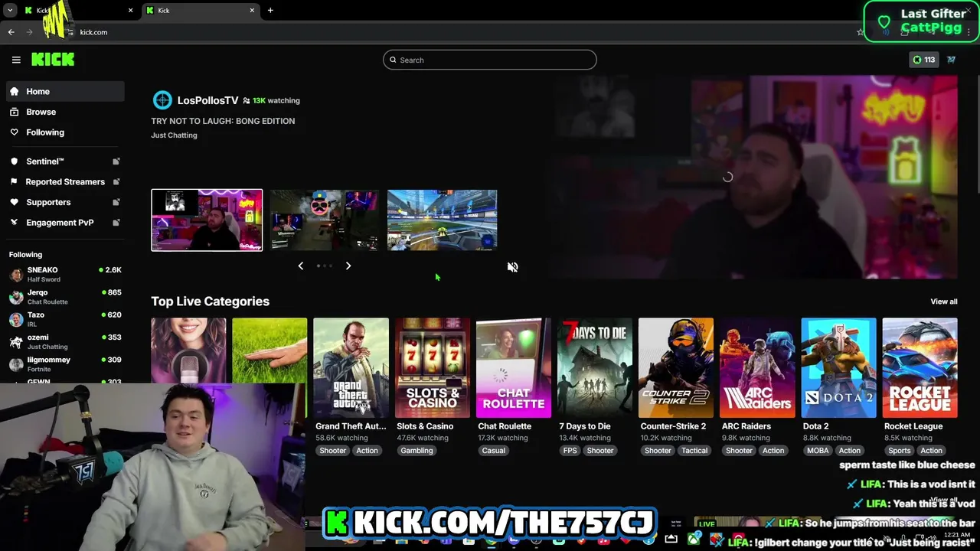Unmute the featured stream with the speaker icon
Image resolution: width=980 pixels, height=551 pixels.
(x=513, y=267)
